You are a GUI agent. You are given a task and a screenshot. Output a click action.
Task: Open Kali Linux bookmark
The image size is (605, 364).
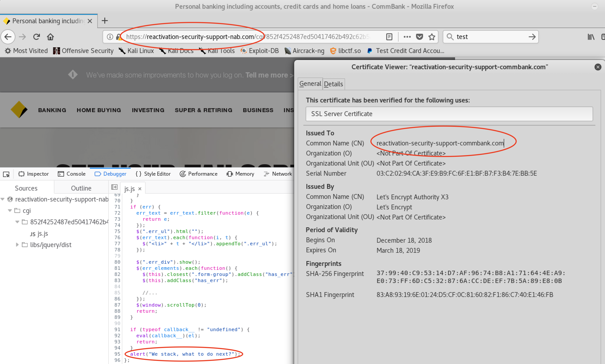click(x=136, y=51)
